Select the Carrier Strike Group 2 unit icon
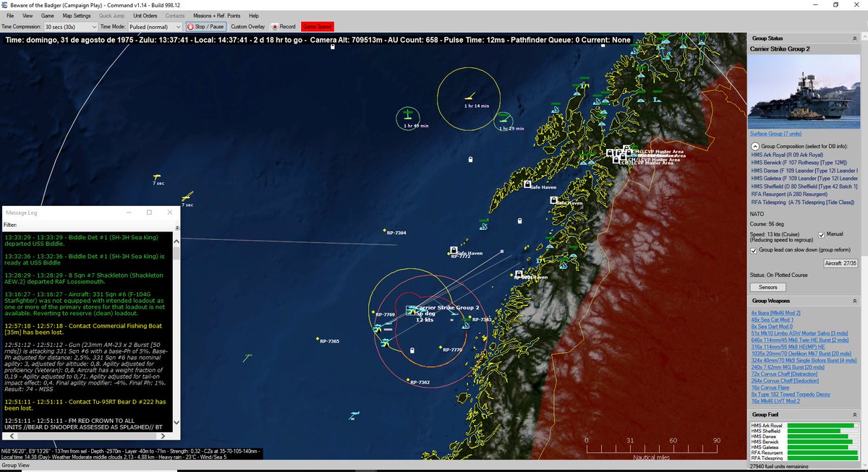The image size is (868, 472). 410,309
